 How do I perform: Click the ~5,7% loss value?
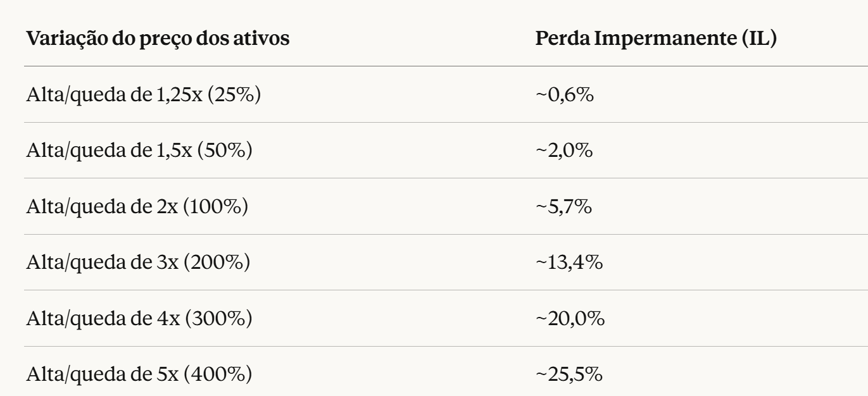(563, 206)
